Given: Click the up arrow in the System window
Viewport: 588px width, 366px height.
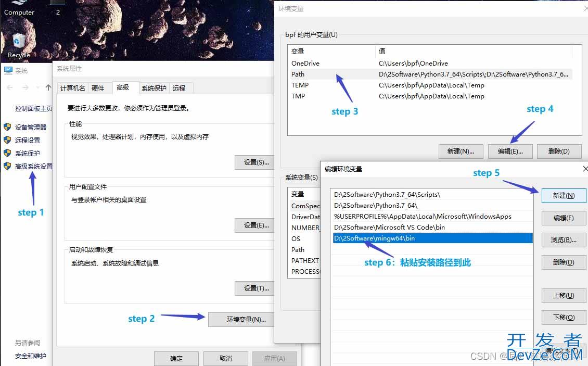Looking at the screenshot, I should (48, 87).
